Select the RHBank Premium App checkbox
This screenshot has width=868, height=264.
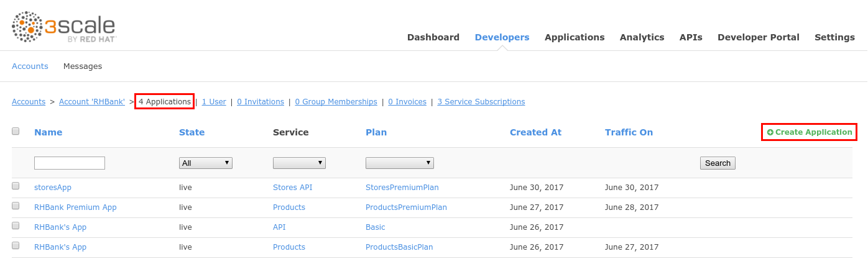tap(16, 206)
